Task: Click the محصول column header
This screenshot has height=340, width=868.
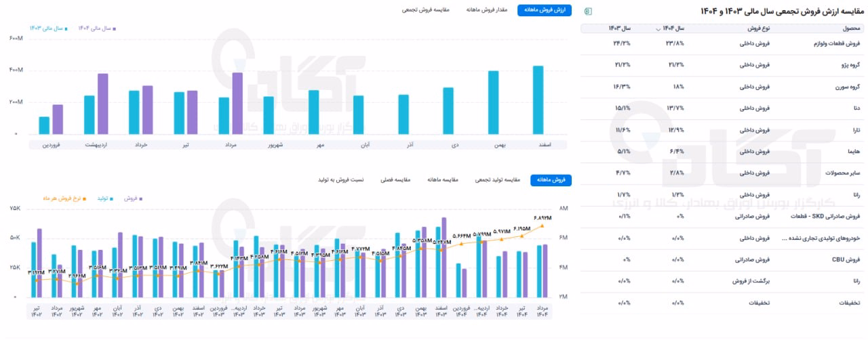Action: [852, 28]
